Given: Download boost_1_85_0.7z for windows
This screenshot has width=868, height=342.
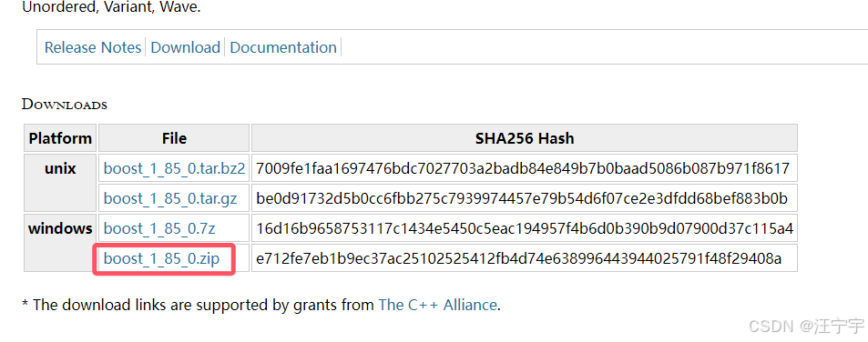Looking at the screenshot, I should click(158, 228).
